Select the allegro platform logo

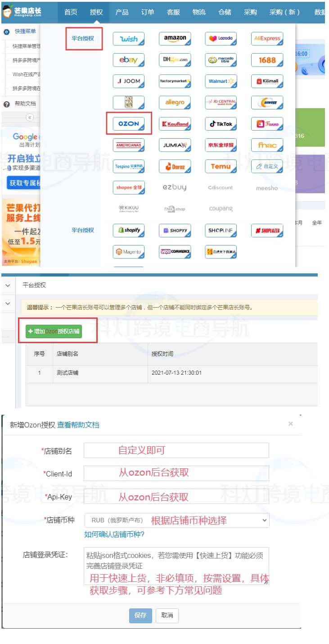click(175, 103)
